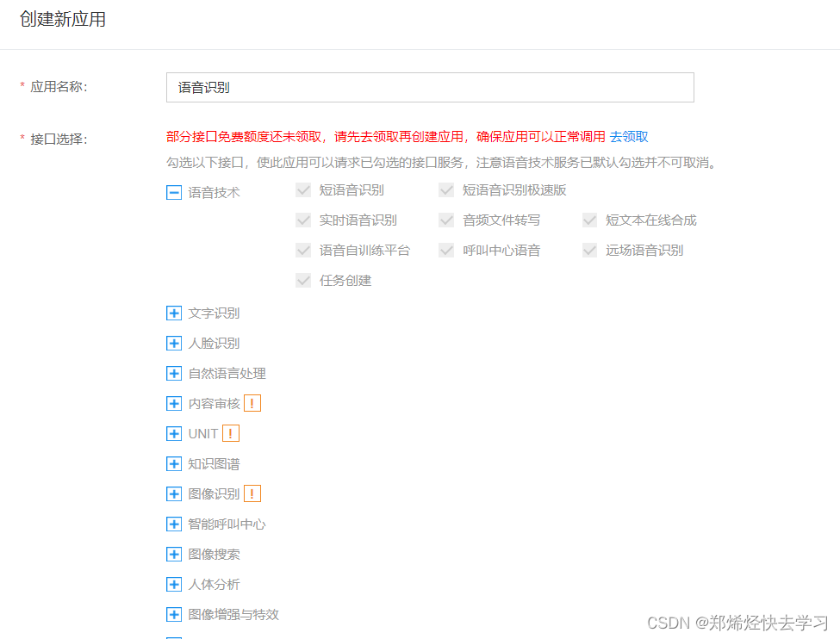
Task: Click the 图像识别 category label
Action: click(x=214, y=493)
